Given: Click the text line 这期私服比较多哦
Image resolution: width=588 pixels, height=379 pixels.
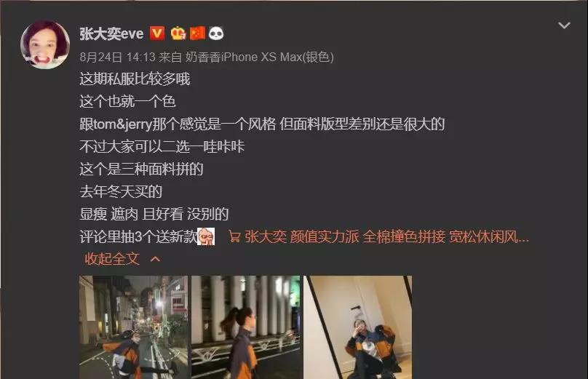Looking at the screenshot, I should tap(135, 79).
